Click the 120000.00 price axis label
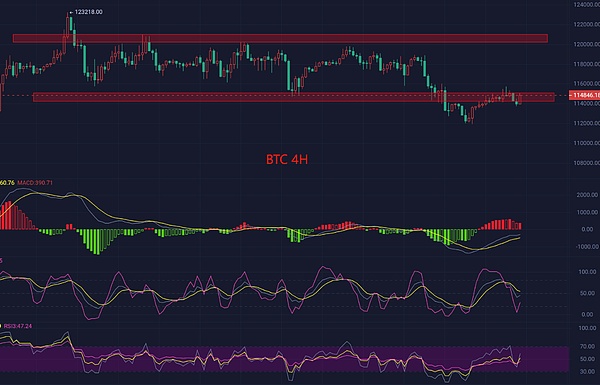The width and height of the screenshot is (600, 385). tap(586, 44)
